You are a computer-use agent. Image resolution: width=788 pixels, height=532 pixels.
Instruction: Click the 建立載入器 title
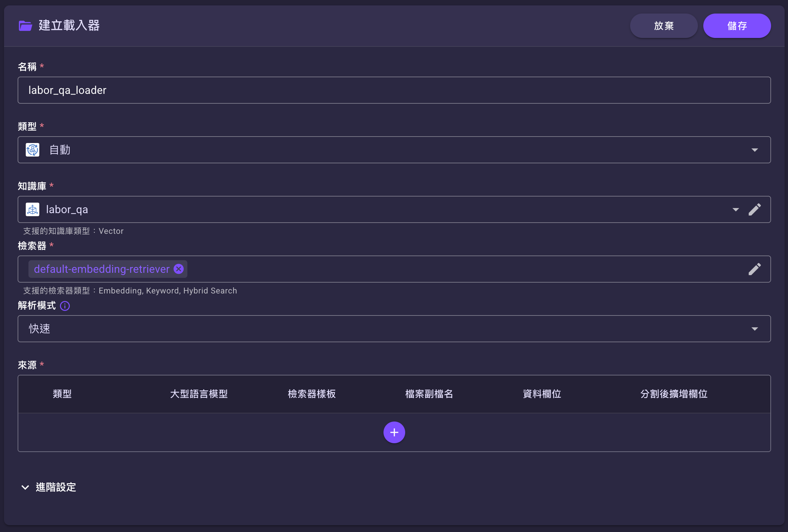(x=69, y=25)
